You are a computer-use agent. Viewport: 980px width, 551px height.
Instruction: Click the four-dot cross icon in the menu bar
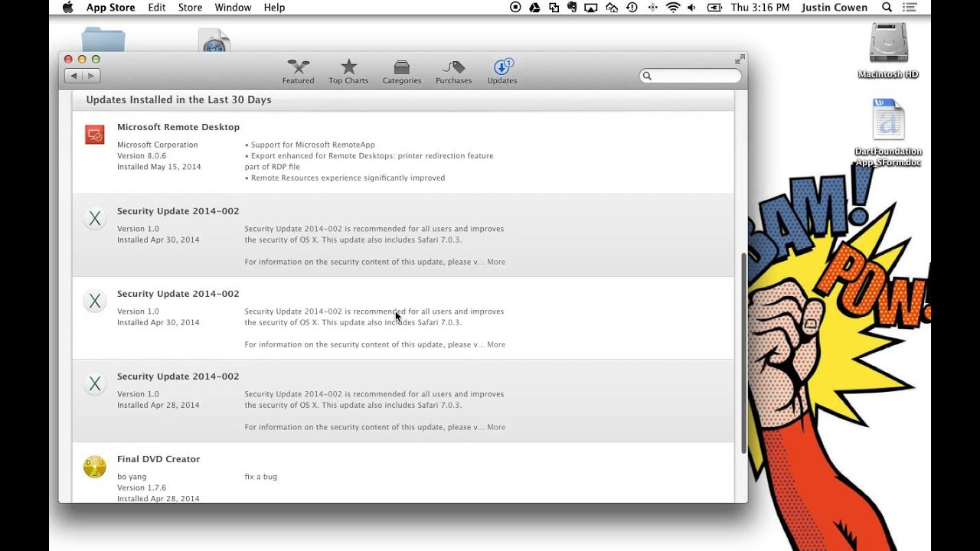click(652, 8)
